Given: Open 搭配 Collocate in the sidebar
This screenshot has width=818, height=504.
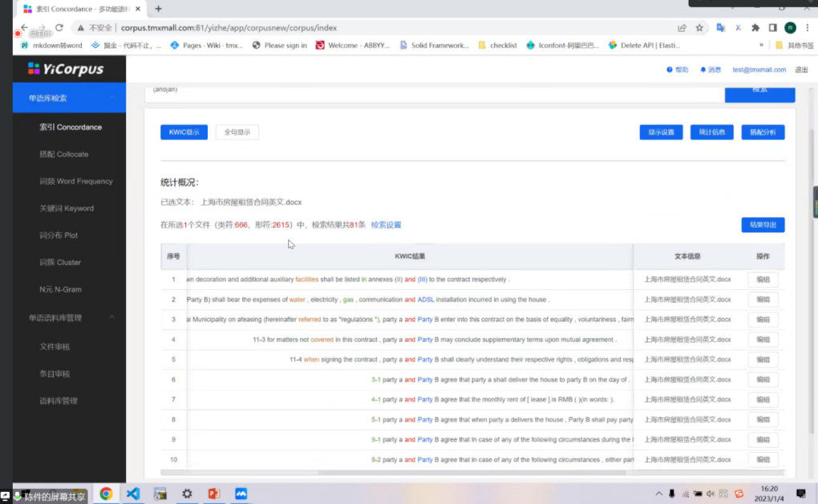Looking at the screenshot, I should (x=64, y=154).
